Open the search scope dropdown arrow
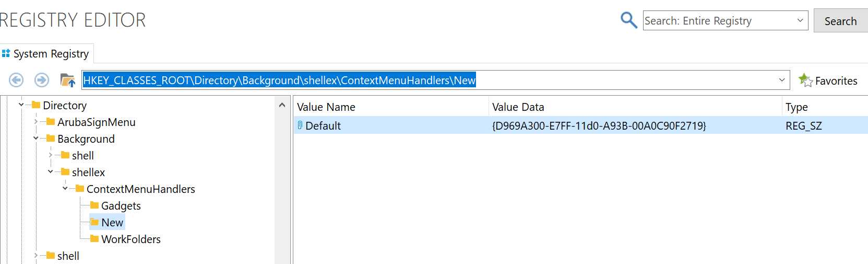868x264 pixels. (800, 20)
